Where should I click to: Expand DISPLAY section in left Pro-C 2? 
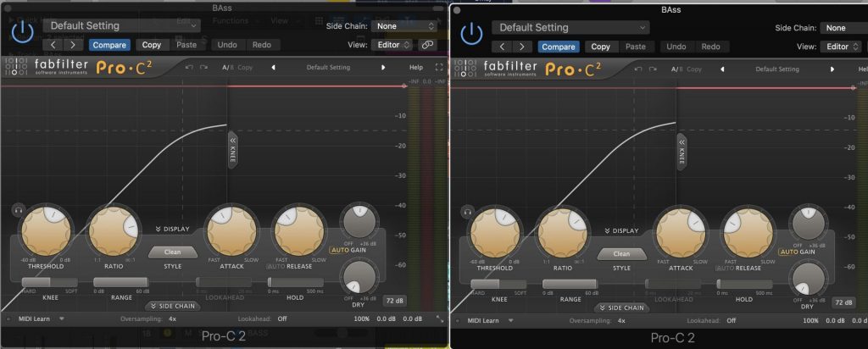[x=172, y=229]
